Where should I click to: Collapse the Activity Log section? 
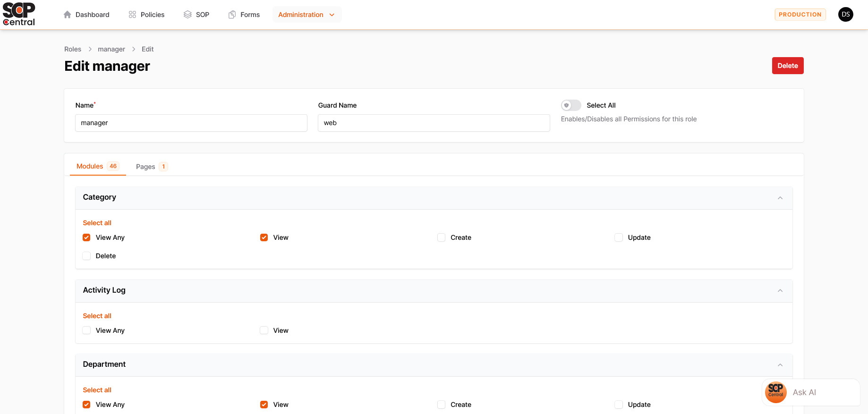point(780,291)
